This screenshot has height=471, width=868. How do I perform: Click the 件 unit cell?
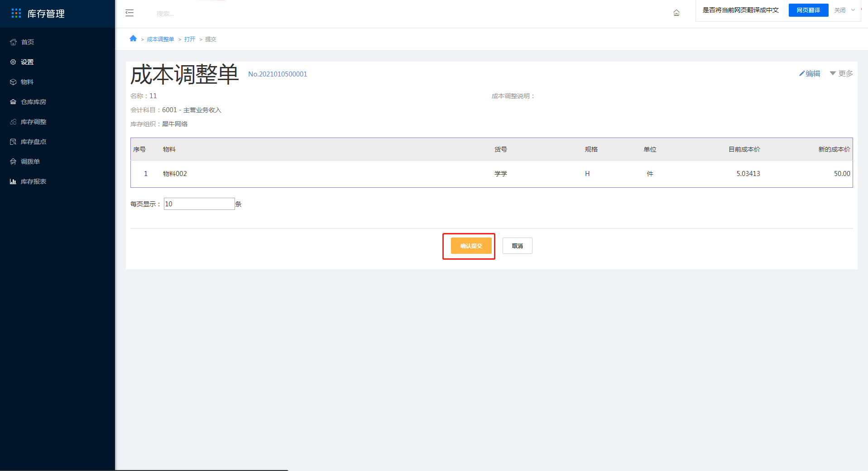pyautogui.click(x=650, y=174)
